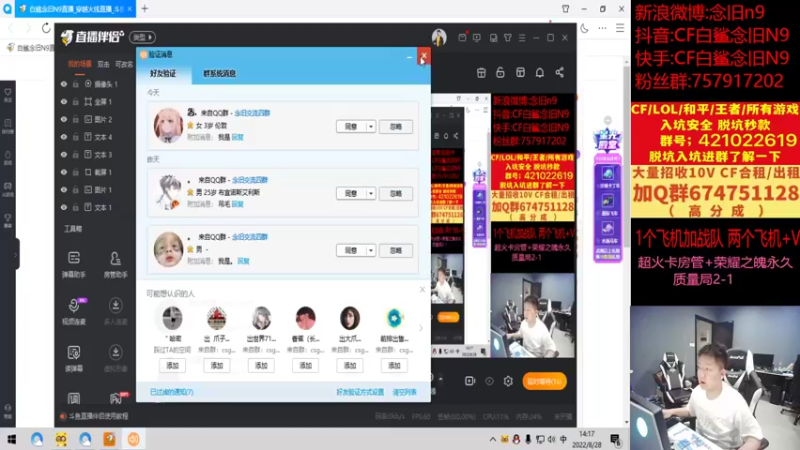Click the unlock padlock icon above preview

pos(501,73)
